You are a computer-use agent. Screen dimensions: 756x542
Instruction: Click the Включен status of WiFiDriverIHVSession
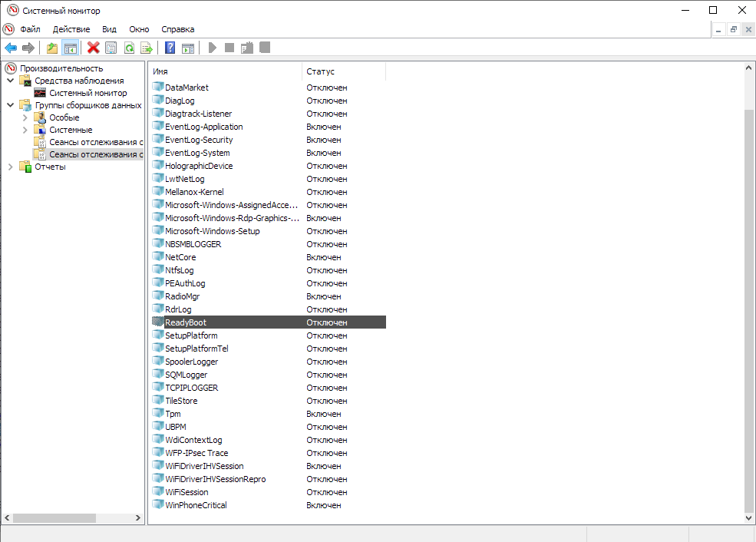[x=324, y=466]
